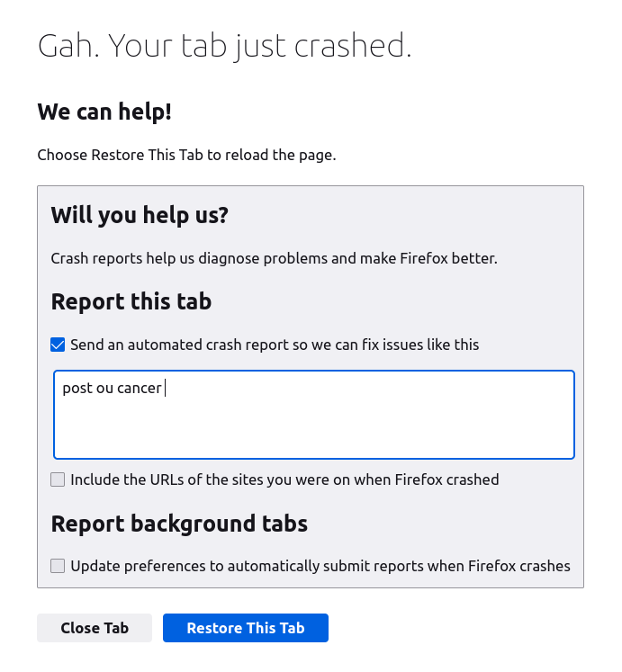Tick the include URLs checkbox

[58, 479]
